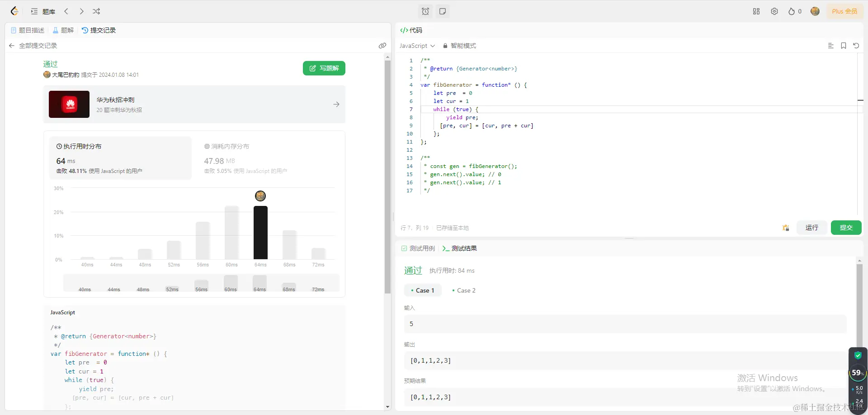The image size is (868, 415).
Task: Click the '行 7，列 19' cursor position status
Action: point(415,228)
